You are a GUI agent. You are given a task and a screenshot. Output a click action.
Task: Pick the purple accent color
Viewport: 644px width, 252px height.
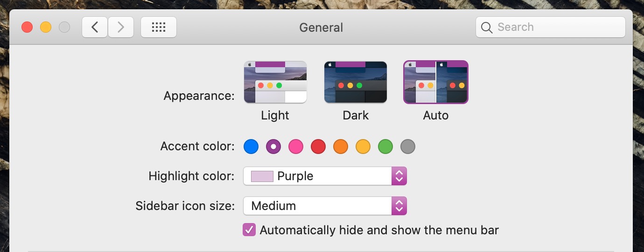[x=273, y=147]
